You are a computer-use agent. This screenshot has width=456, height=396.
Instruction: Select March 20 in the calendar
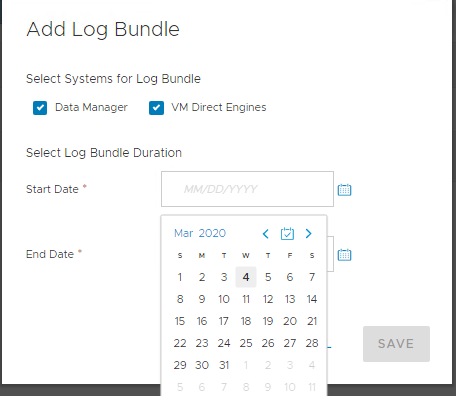290,321
